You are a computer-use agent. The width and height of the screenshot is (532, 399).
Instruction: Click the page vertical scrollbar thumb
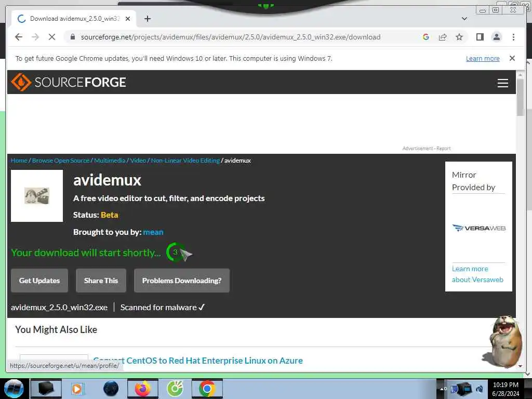point(520,98)
